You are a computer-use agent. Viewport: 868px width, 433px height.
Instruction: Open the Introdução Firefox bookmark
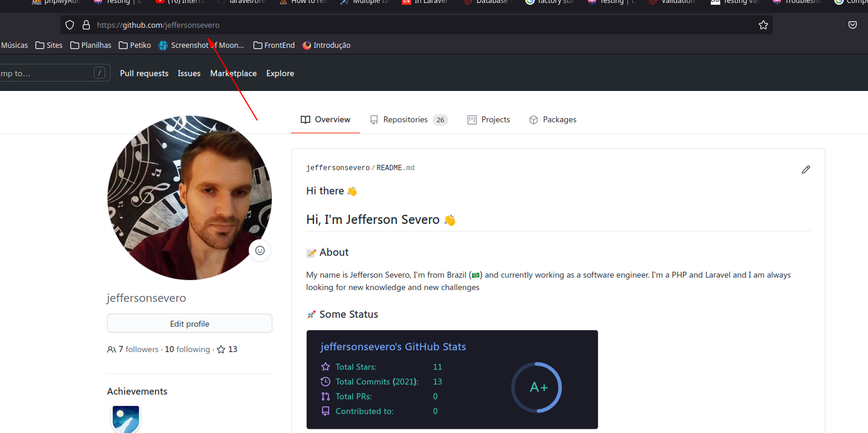pos(326,45)
